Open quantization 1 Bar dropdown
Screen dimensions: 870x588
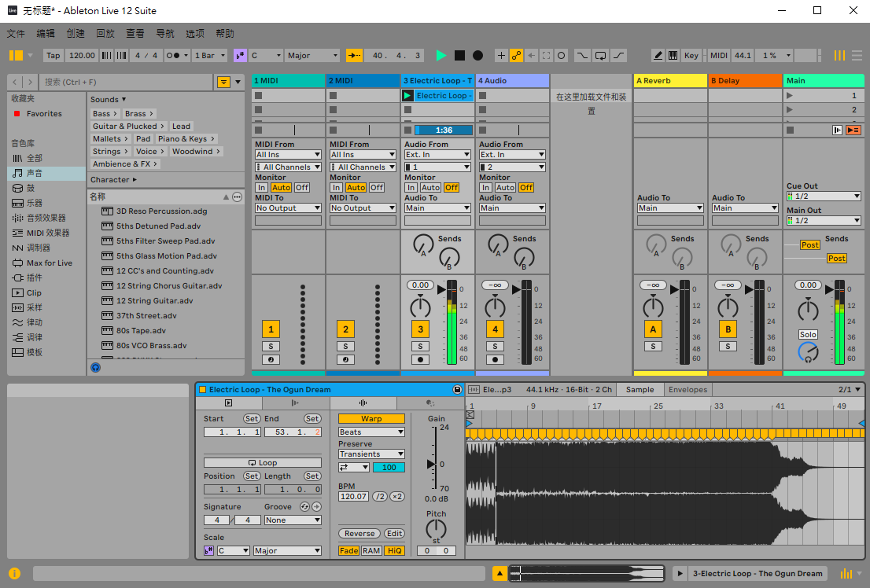tap(210, 56)
